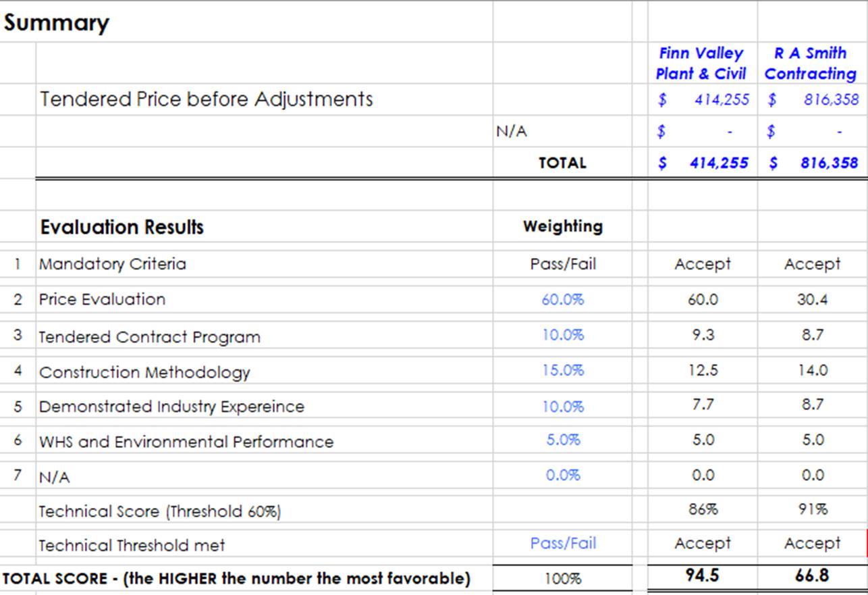
Task: Click the Finn Valley total score 94.5
Action: coord(703,575)
